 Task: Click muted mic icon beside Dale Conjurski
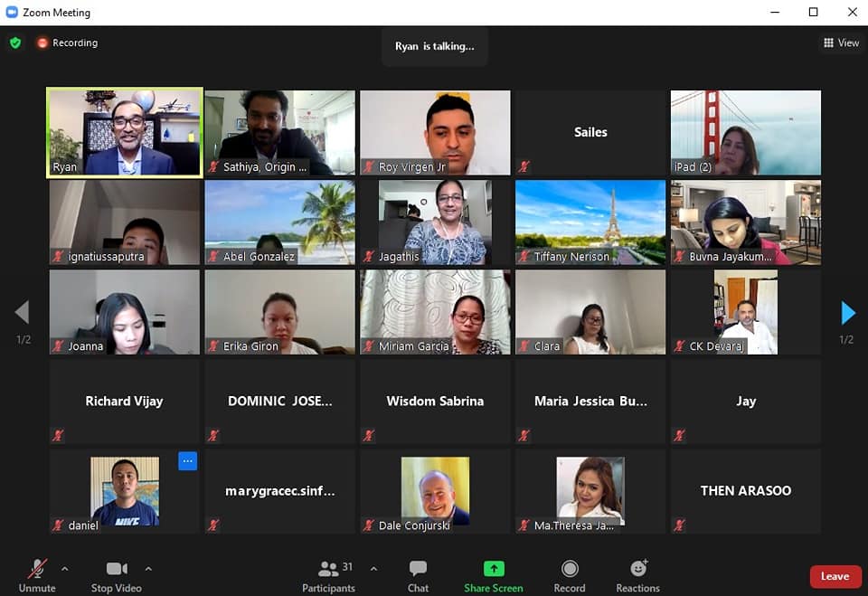tap(369, 525)
